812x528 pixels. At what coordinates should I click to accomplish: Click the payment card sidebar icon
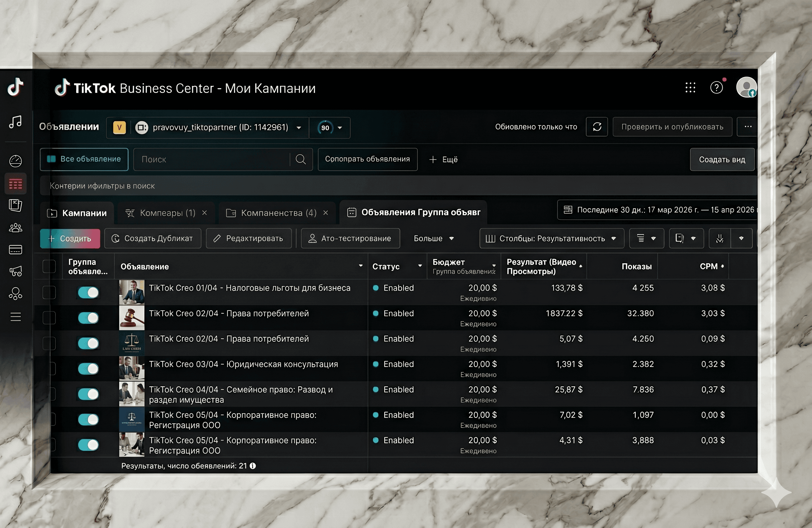click(x=15, y=250)
